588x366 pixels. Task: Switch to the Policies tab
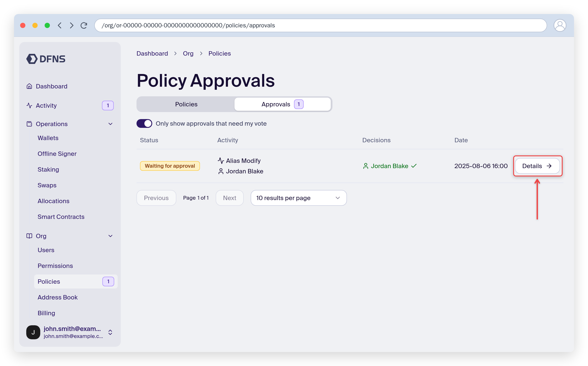point(186,104)
